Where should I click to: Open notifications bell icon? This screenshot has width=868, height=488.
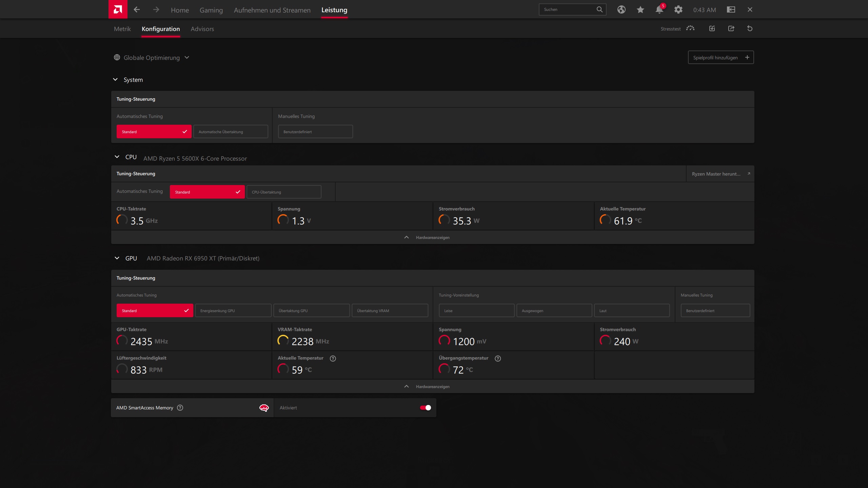point(659,9)
